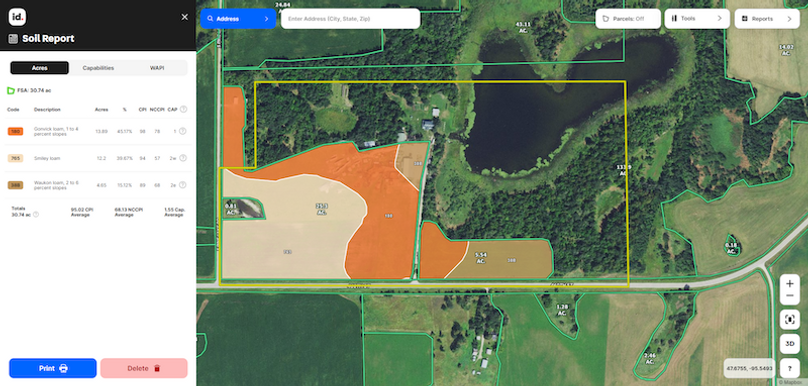Click help icon next to Totals acres

(36, 214)
